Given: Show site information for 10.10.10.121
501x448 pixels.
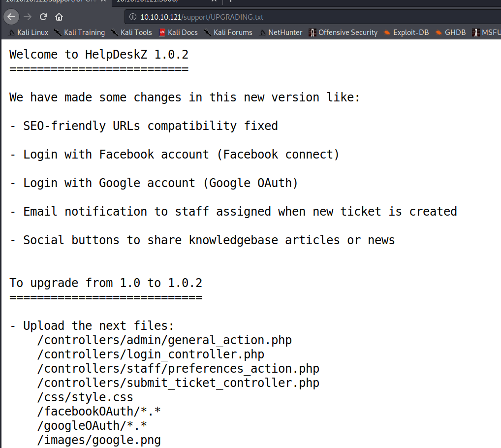Looking at the screenshot, I should coord(132,17).
